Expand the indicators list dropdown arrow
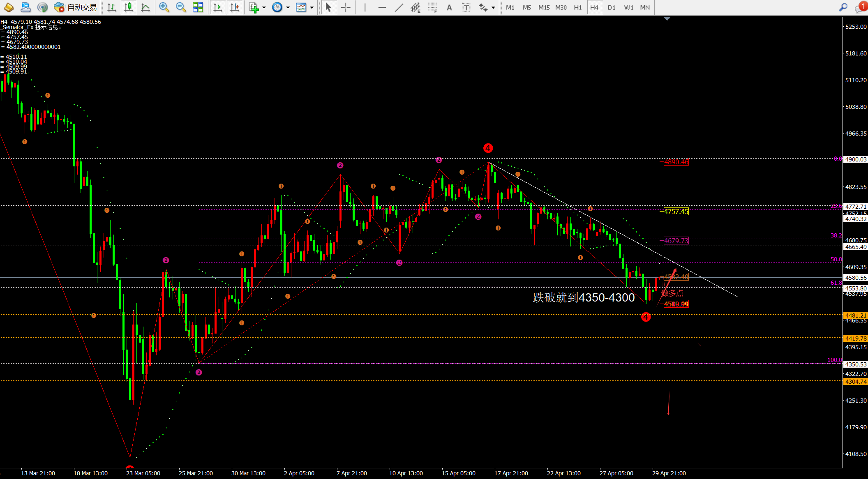 click(264, 7)
